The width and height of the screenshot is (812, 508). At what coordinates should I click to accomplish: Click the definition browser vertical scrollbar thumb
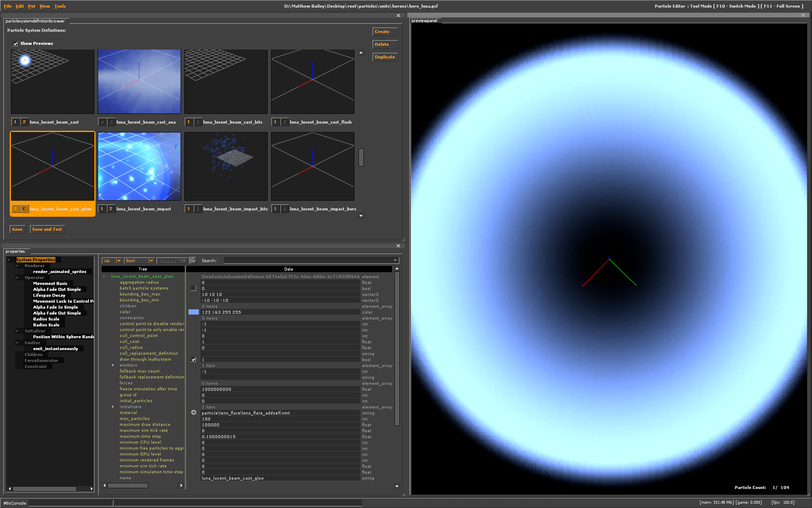pyautogui.click(x=361, y=157)
